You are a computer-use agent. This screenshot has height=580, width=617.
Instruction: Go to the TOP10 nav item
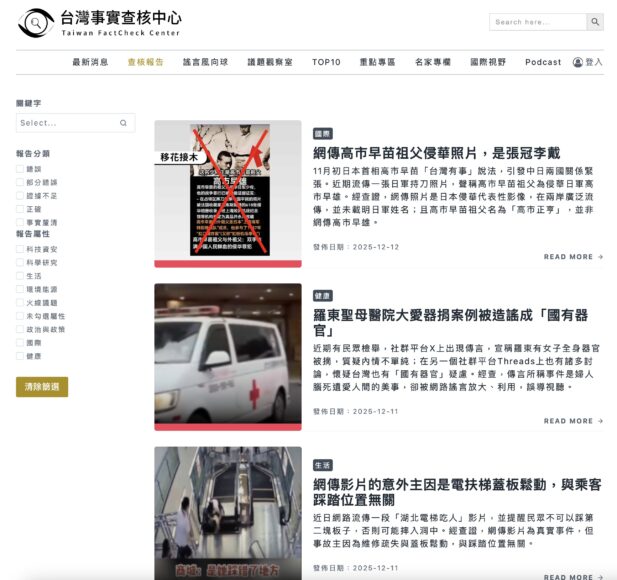[326, 62]
